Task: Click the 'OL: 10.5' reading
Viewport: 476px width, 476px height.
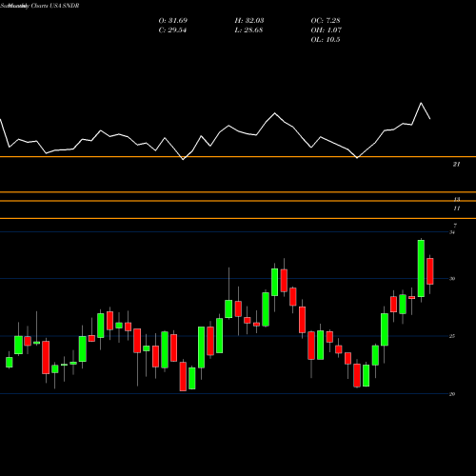Action: (326, 40)
